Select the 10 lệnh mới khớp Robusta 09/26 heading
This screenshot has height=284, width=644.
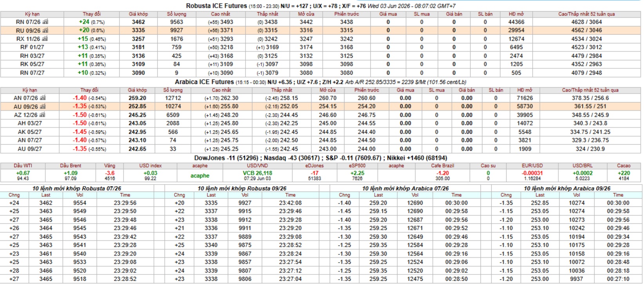pos(242,188)
